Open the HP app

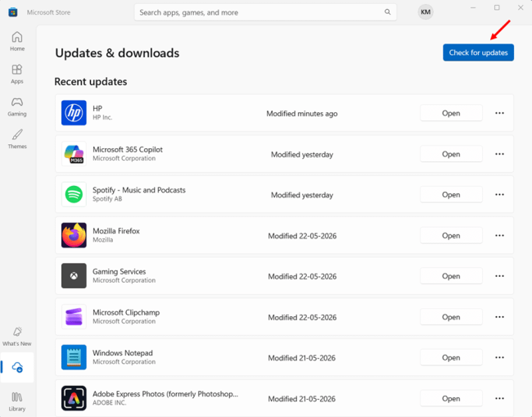451,113
